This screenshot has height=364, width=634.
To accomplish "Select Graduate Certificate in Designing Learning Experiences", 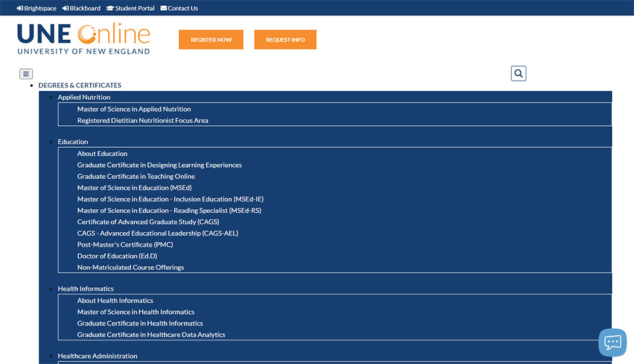I will [159, 165].
